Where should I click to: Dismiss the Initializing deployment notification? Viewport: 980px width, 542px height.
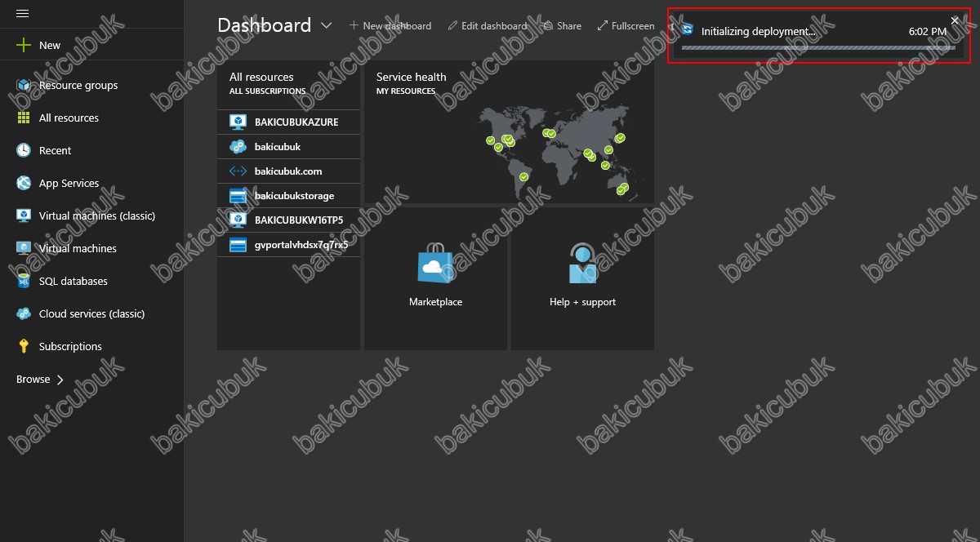955,20
